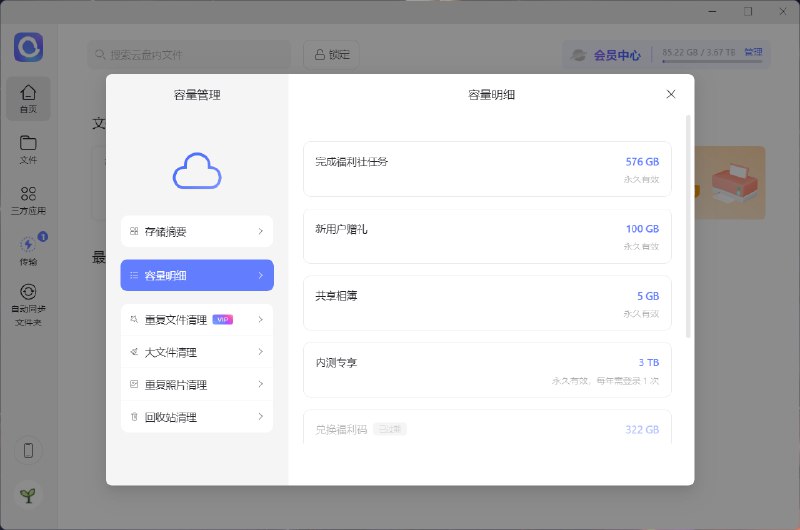This screenshot has width=800, height=530.
Task: Open the 会员中心 member center button
Action: point(607,56)
